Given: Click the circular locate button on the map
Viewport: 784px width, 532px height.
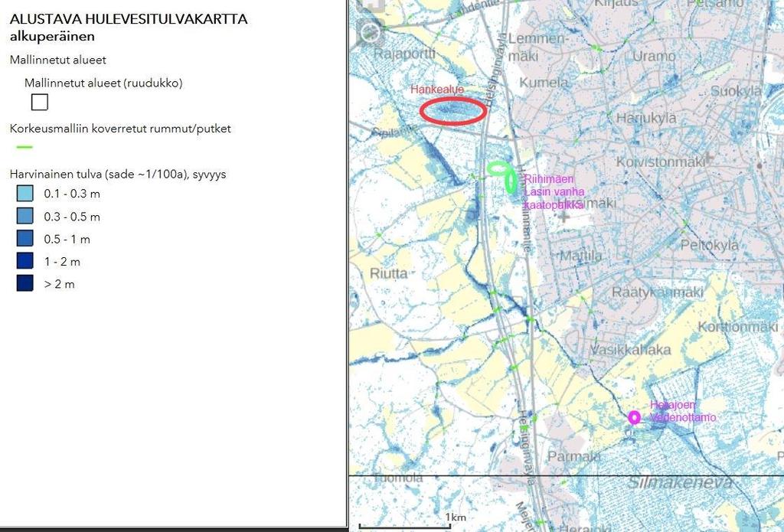Looking at the screenshot, I should 371,33.
